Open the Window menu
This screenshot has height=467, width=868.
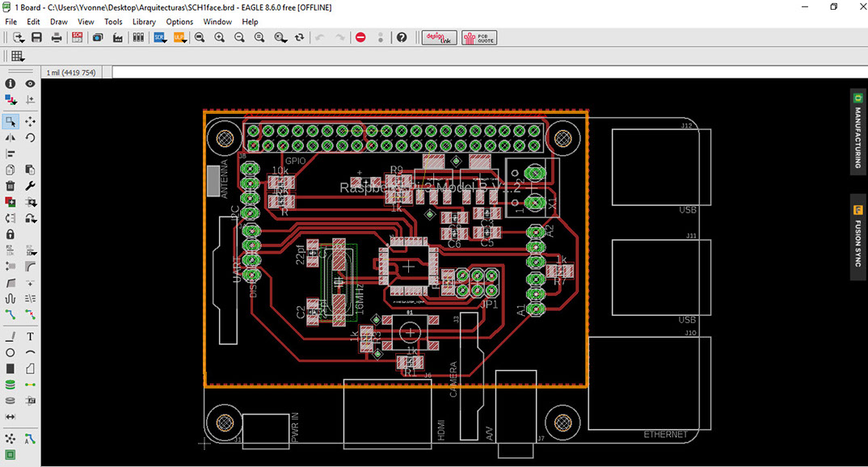tap(217, 22)
